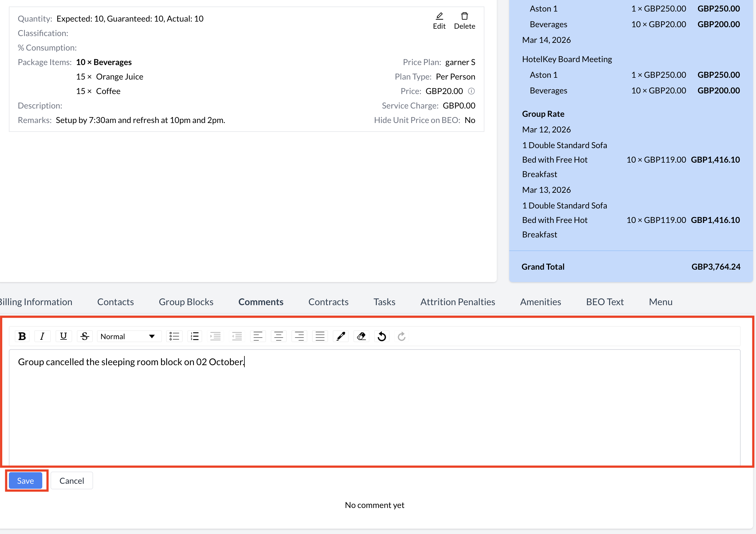
Task: Clear formatting with eraser icon
Action: pos(361,336)
